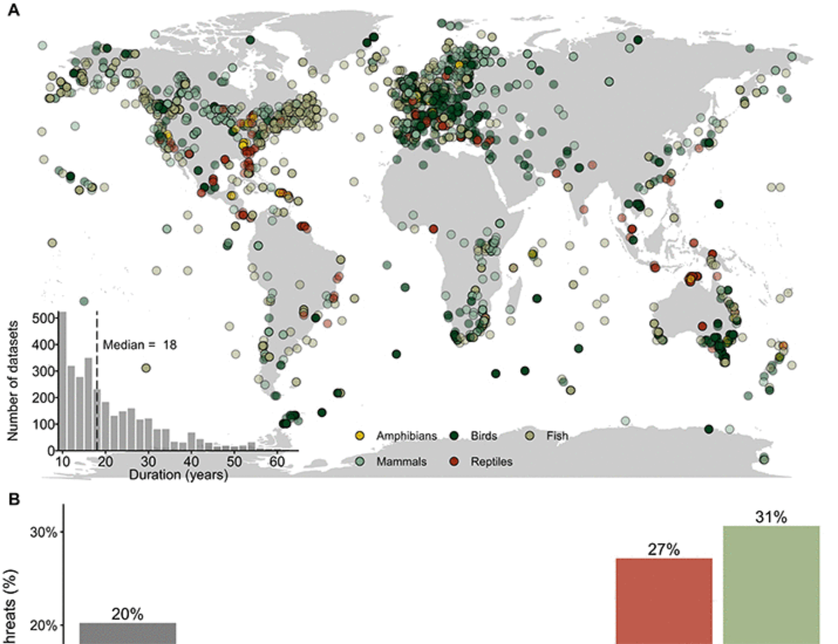
Task: Select the Amphibians legend text label
Action: click(406, 435)
